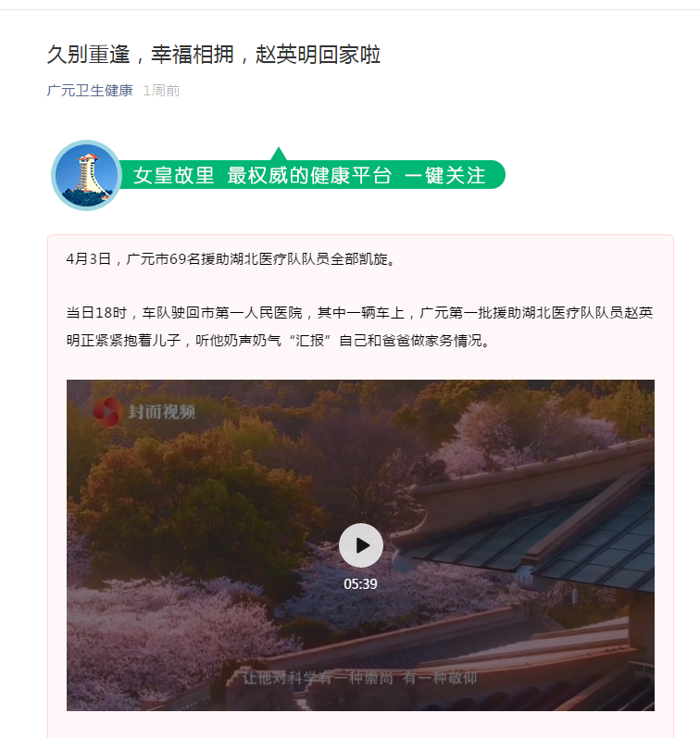Viewport: 700px width, 738px height.
Task: Click the round tower avatar icon
Action: point(87,175)
